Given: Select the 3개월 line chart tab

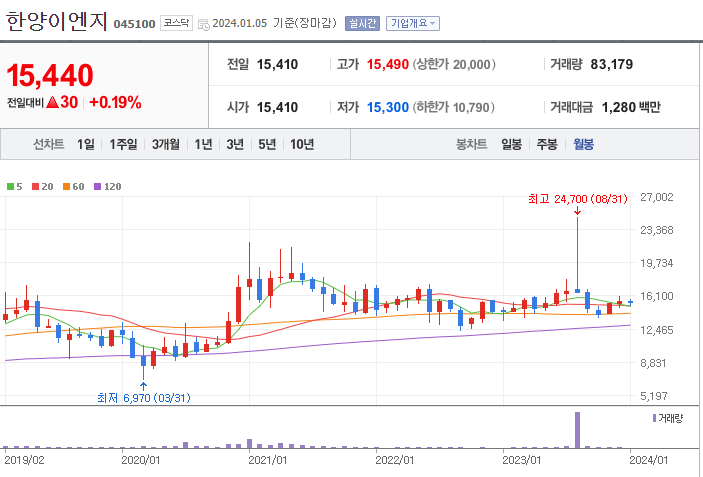Looking at the screenshot, I should 165,144.
